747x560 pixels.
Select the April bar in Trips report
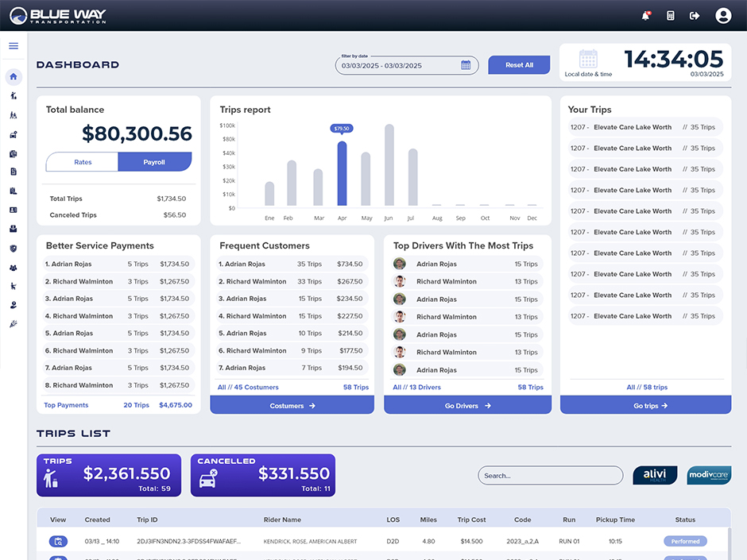coord(342,173)
